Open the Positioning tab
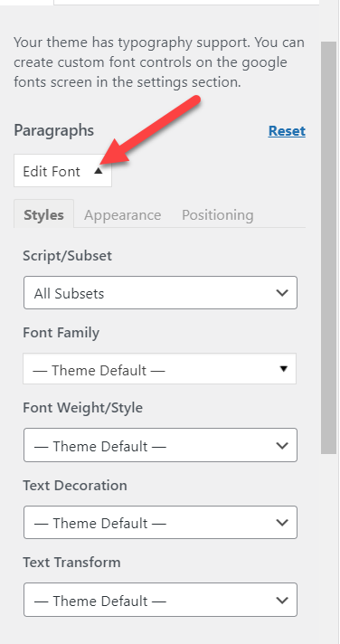Image resolution: width=340 pixels, height=644 pixels. [x=218, y=214]
